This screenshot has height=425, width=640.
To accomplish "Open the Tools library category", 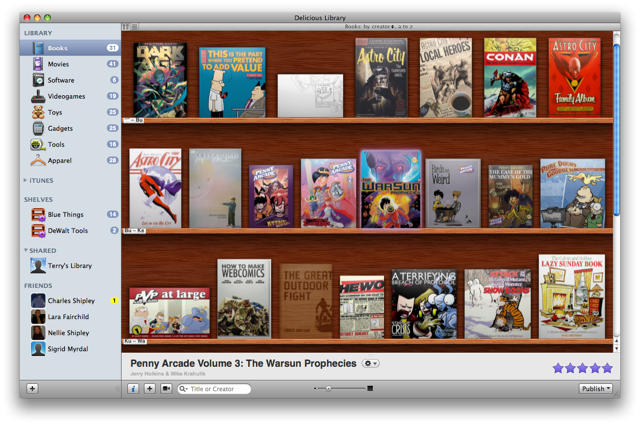I will pyautogui.click(x=56, y=145).
